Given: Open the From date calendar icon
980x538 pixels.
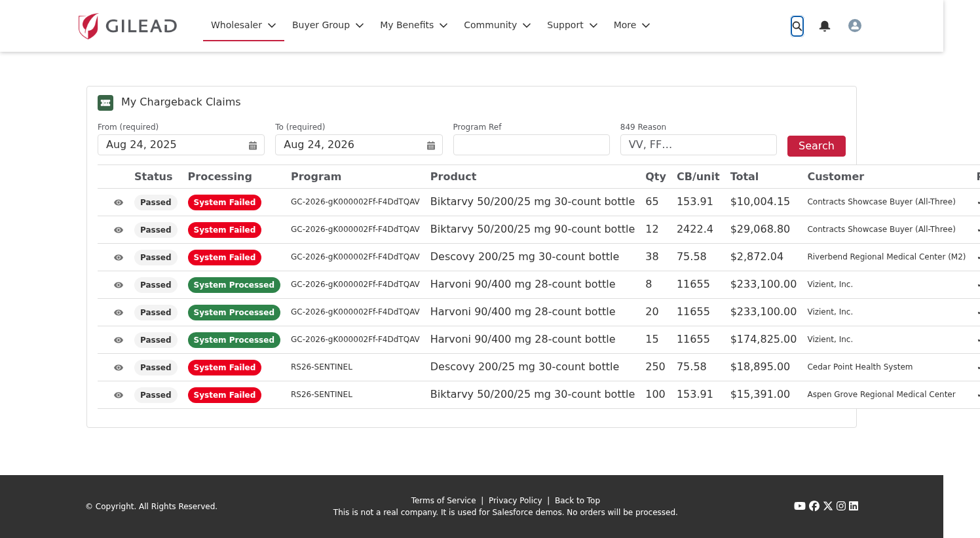Looking at the screenshot, I should click(253, 145).
